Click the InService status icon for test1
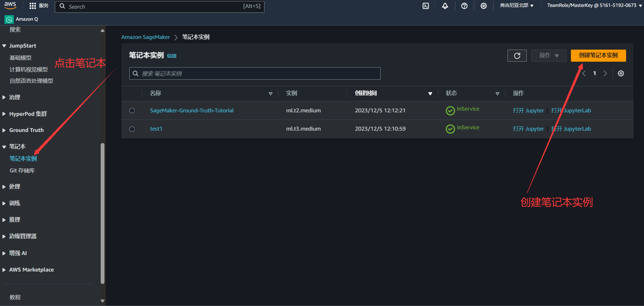The image size is (644, 306). 450,129
